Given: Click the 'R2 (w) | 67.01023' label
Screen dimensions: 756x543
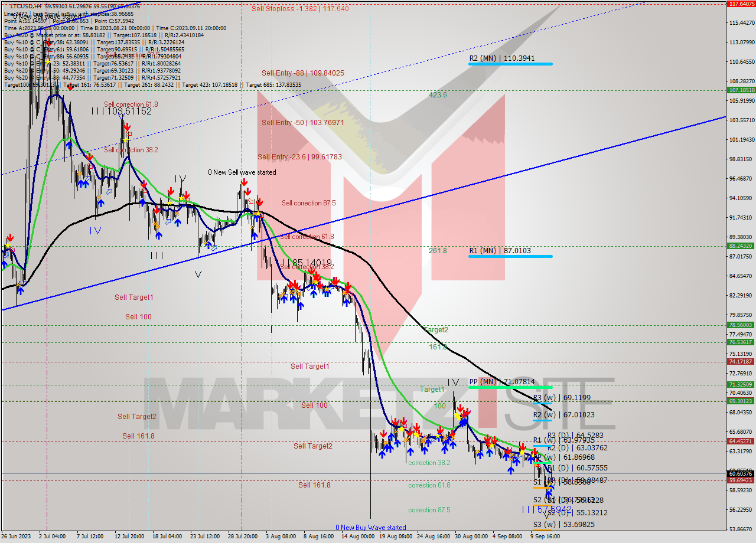Looking at the screenshot, I should [x=564, y=415].
